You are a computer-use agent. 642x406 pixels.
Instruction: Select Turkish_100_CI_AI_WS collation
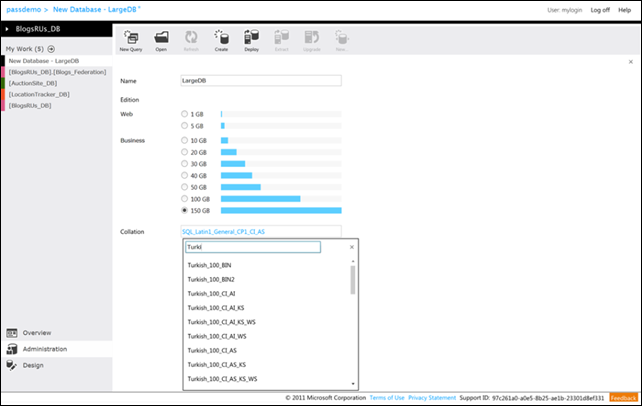click(217, 336)
